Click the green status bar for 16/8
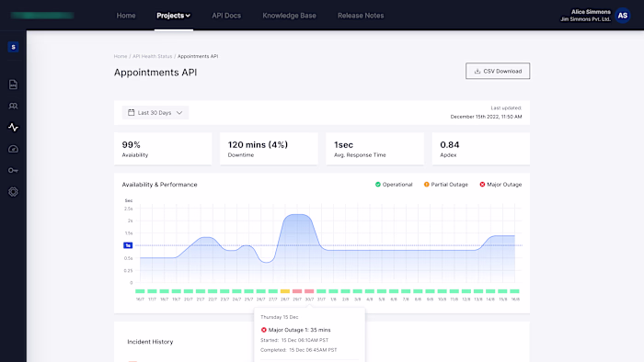The height and width of the screenshot is (362, 644). (514, 291)
